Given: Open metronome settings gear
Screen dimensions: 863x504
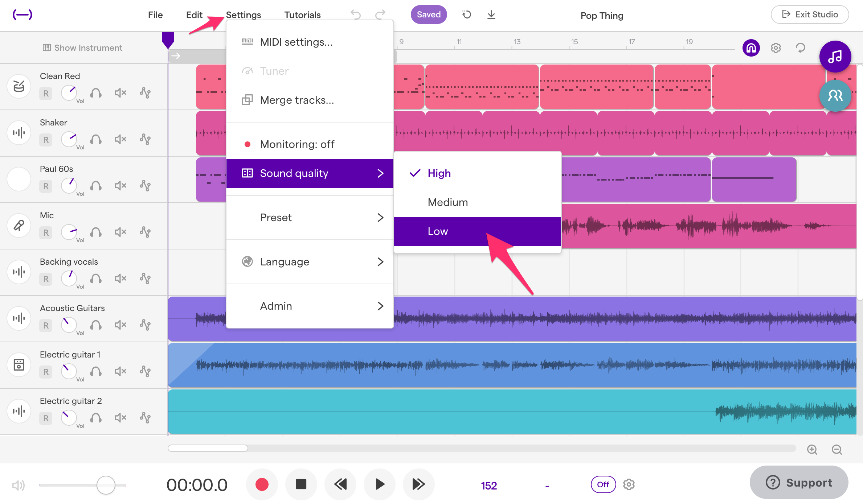Looking at the screenshot, I should coord(629,484).
